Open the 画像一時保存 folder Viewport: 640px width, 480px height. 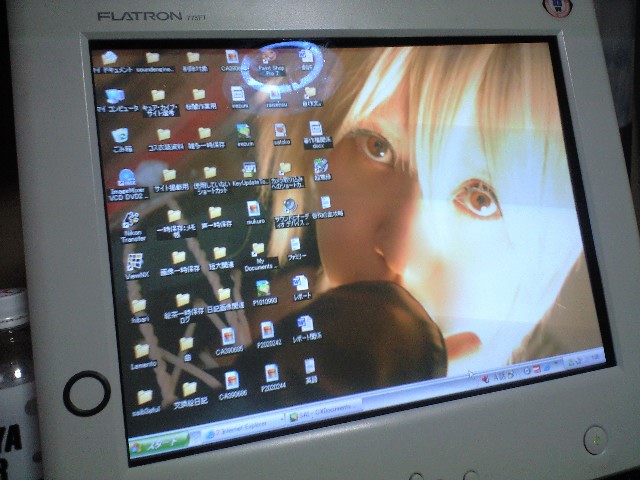coord(180,263)
